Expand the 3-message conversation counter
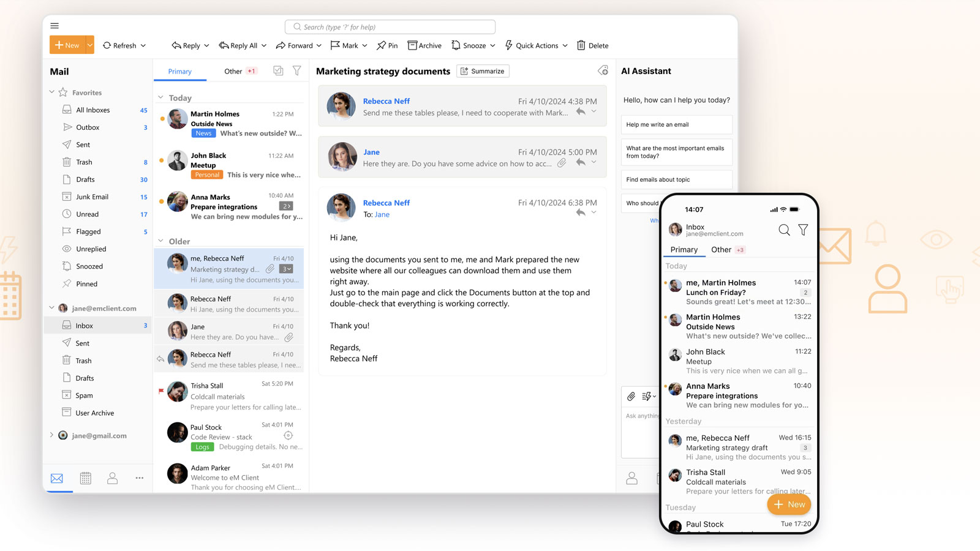980x551 pixels. [x=286, y=269]
